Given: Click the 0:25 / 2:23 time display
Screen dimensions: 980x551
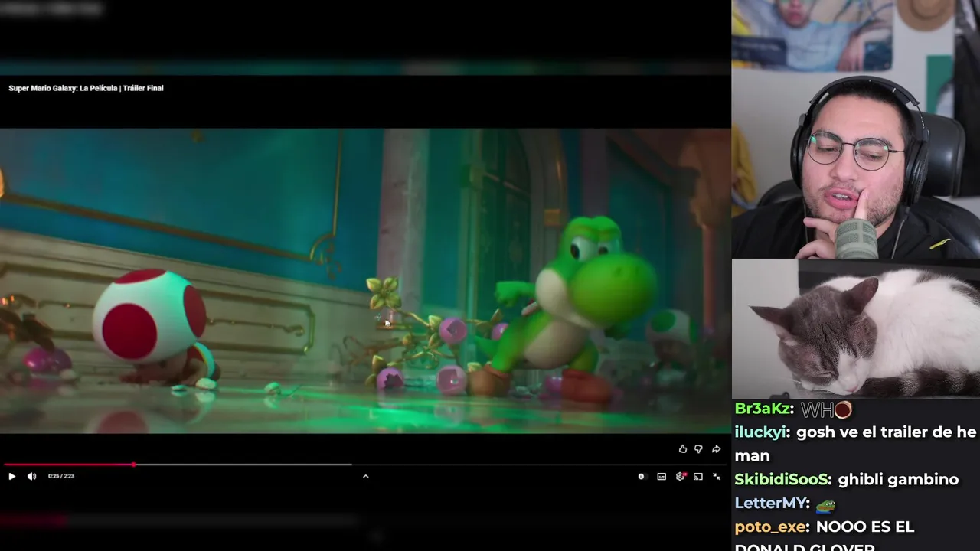Looking at the screenshot, I should [x=61, y=476].
